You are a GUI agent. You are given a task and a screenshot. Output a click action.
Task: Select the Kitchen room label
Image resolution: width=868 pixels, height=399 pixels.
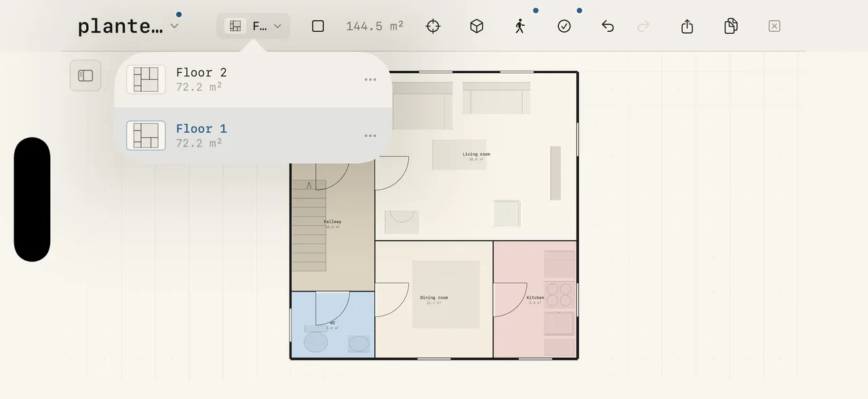pyautogui.click(x=535, y=297)
